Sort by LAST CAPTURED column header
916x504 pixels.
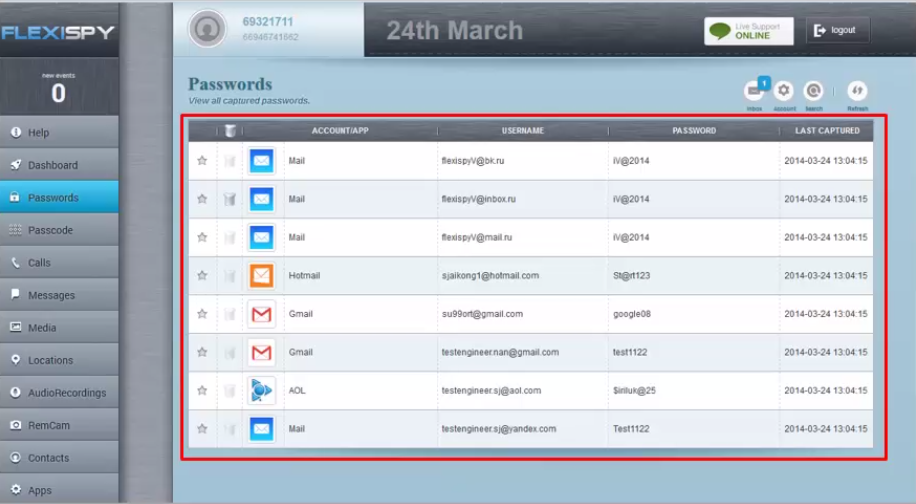click(827, 131)
